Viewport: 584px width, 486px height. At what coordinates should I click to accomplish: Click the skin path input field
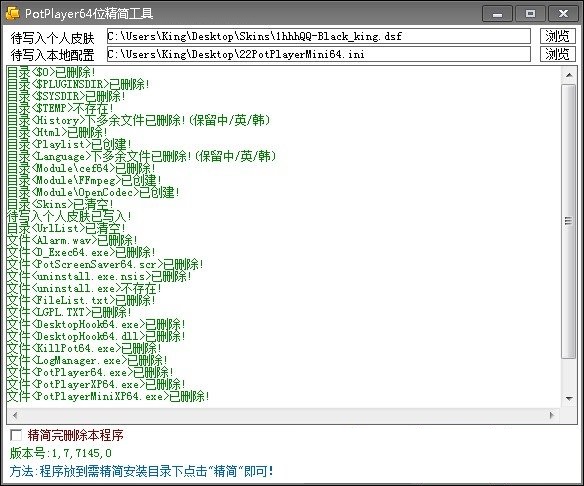point(318,36)
